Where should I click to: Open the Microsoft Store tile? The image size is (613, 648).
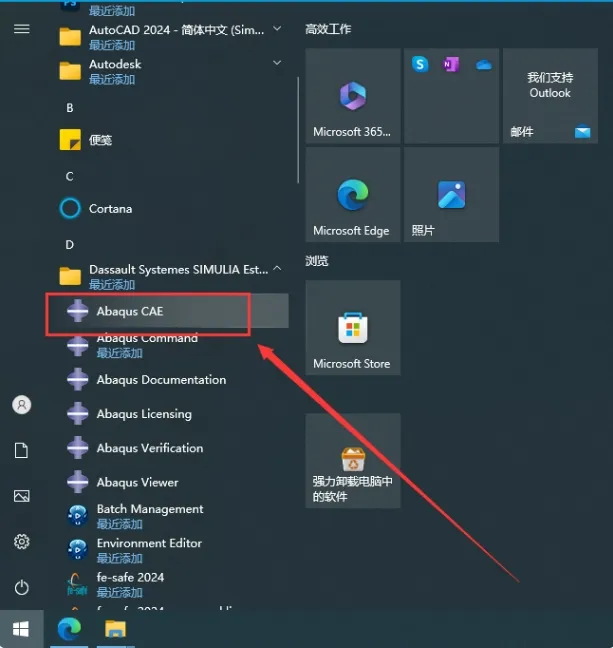353,328
